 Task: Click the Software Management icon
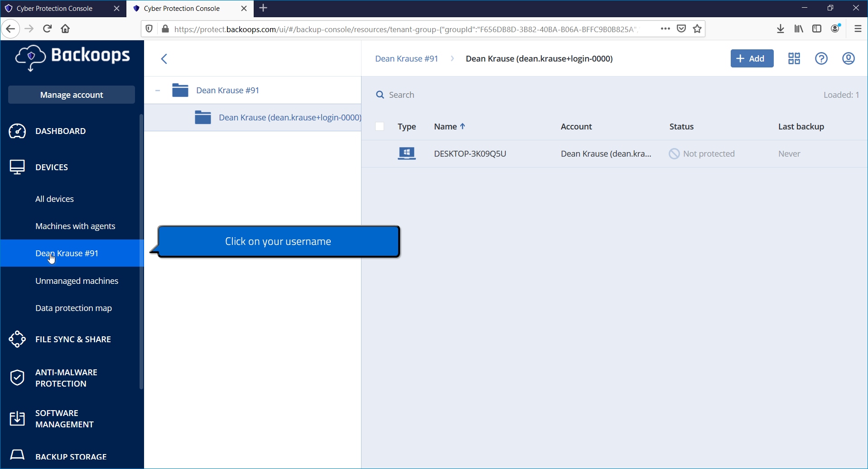coord(17,419)
